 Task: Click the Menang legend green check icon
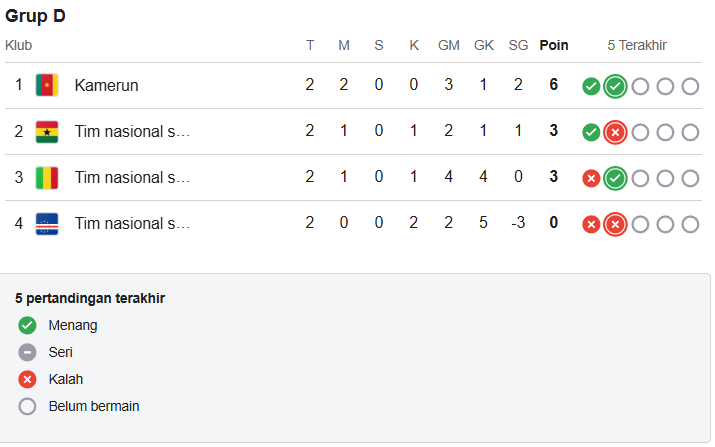tap(27, 325)
